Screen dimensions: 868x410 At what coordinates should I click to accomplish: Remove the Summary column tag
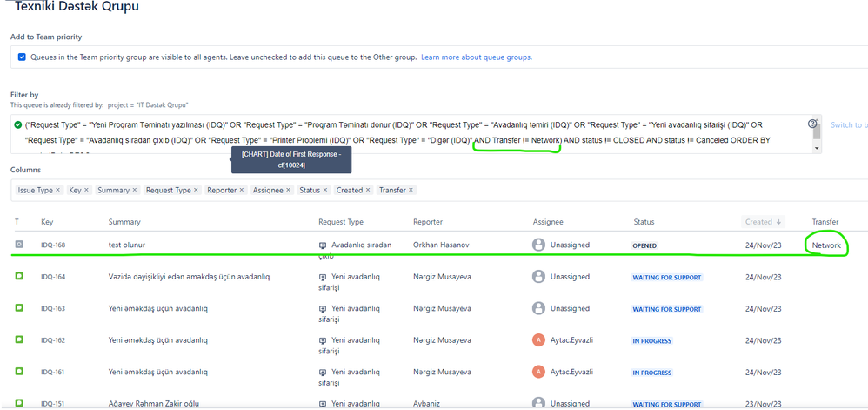(x=134, y=190)
